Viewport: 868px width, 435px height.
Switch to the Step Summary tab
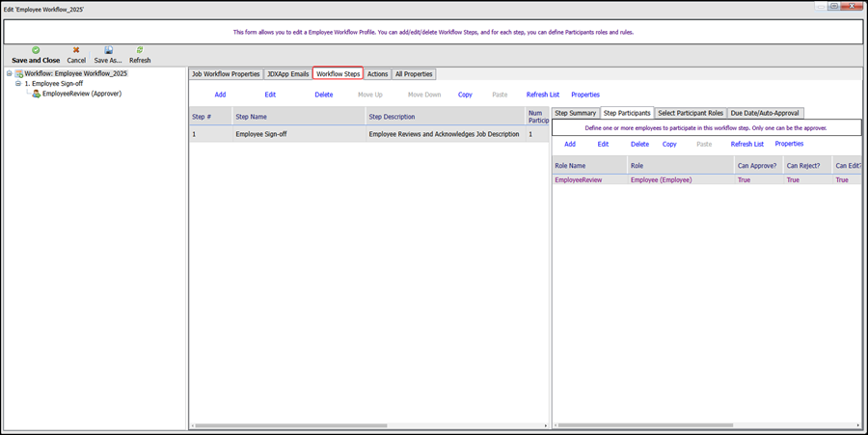(x=575, y=113)
